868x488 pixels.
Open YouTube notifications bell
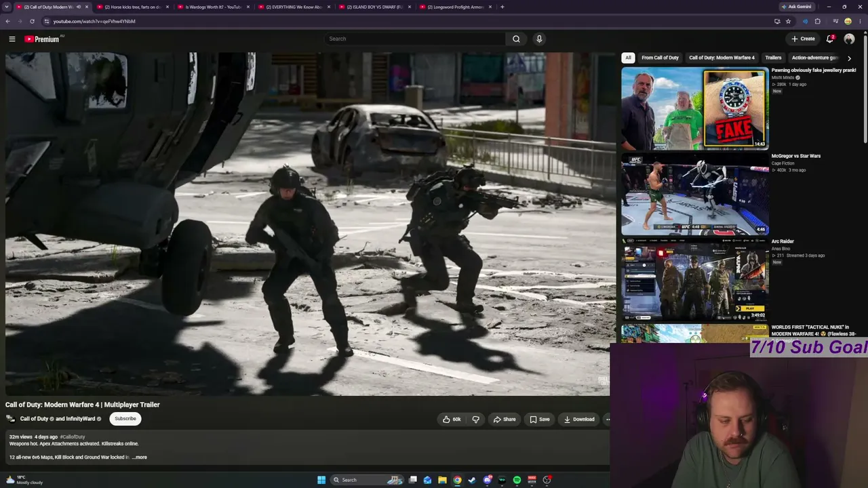pyautogui.click(x=830, y=39)
